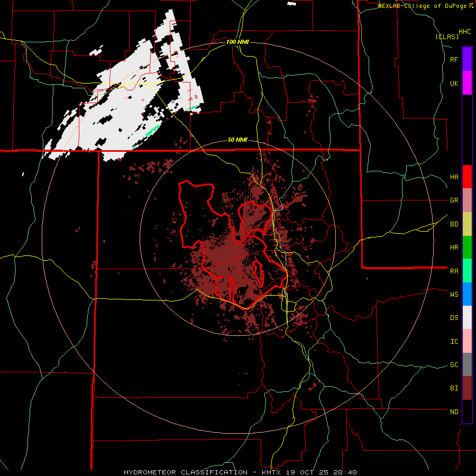
Task: Click the '100 NMI' range ring label
Action: 237,42
